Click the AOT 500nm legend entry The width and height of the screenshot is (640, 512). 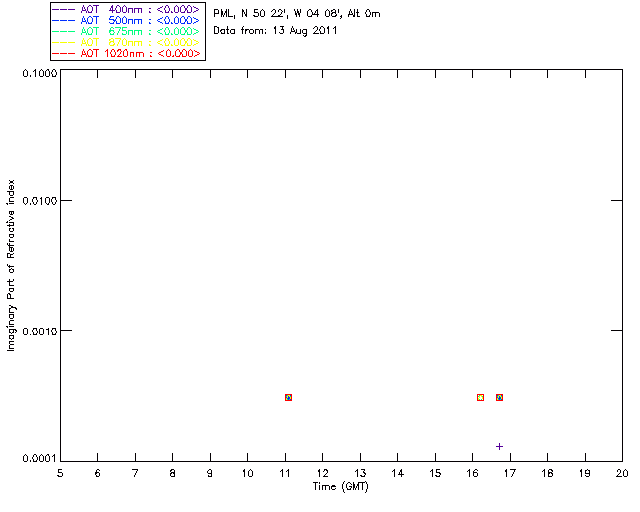(127, 20)
